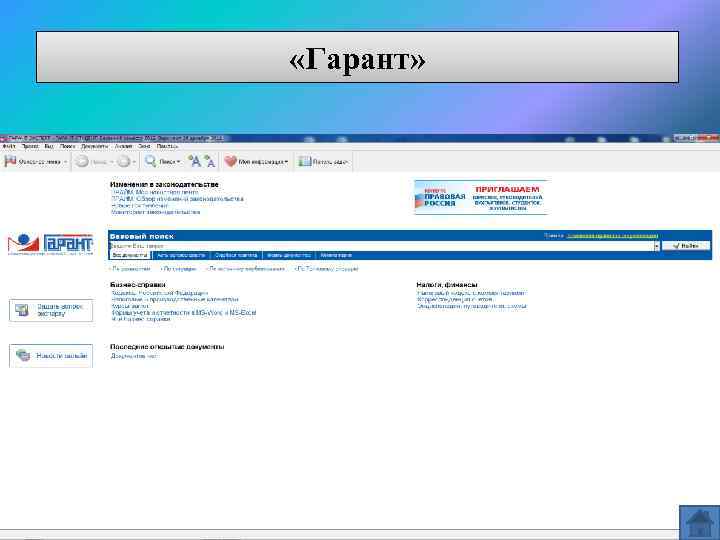Select the Судебная практика tab
This screenshot has height=540, width=720.
pyautogui.click(x=236, y=255)
